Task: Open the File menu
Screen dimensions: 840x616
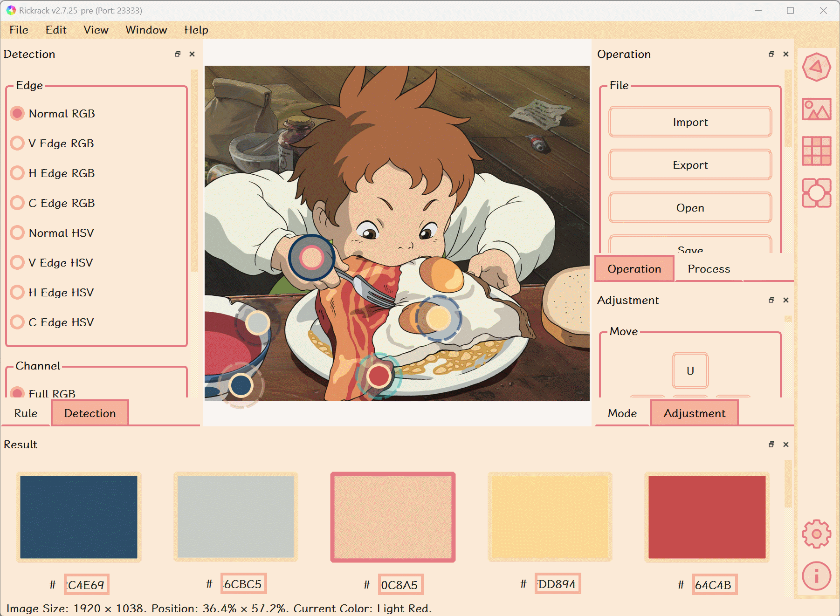Action: (x=19, y=30)
